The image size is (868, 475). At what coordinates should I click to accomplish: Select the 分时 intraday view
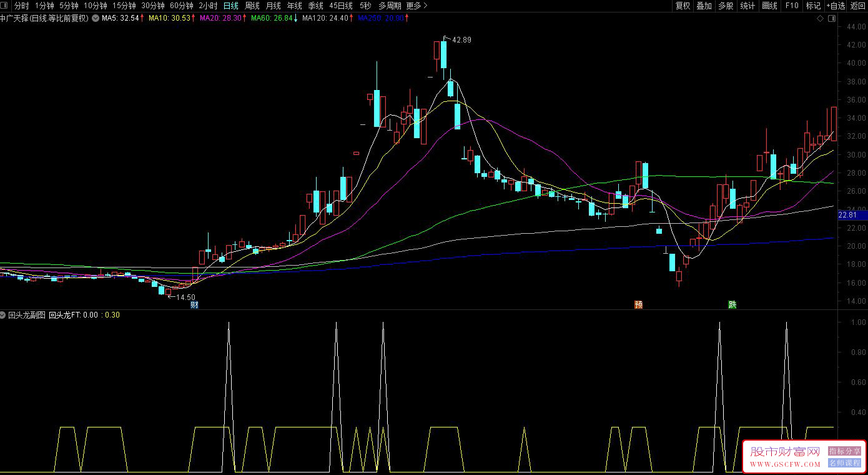pyautogui.click(x=22, y=6)
